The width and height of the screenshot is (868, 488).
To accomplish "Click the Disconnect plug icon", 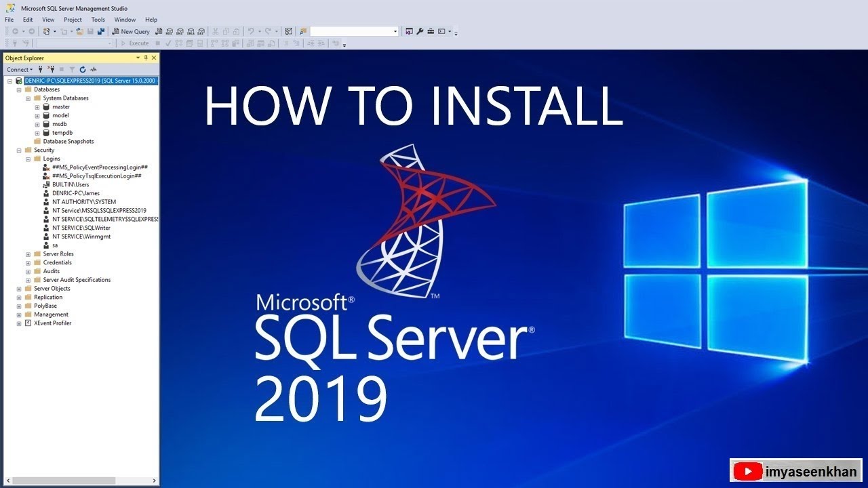I will tap(51, 69).
